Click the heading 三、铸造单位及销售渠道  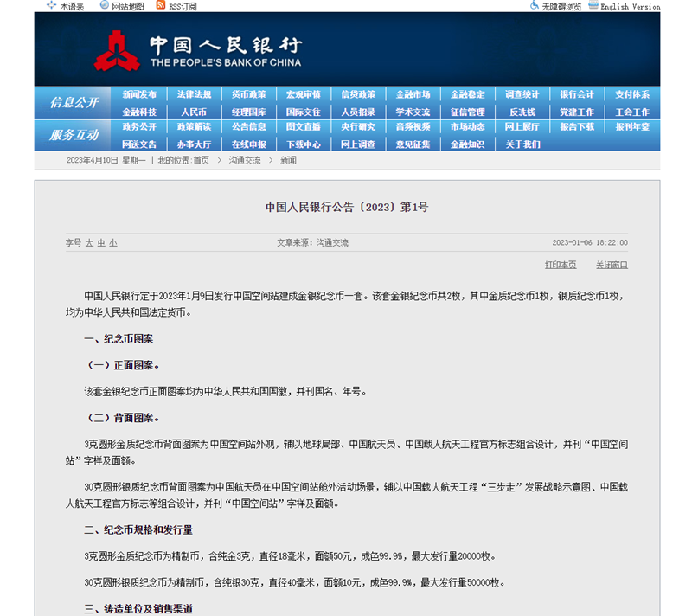[x=138, y=609]
